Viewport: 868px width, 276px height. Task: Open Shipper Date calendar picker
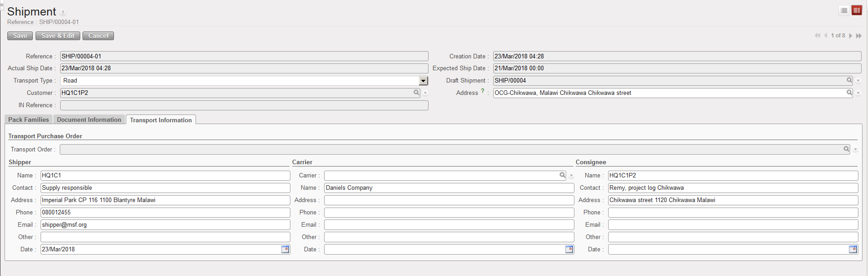coord(285,249)
